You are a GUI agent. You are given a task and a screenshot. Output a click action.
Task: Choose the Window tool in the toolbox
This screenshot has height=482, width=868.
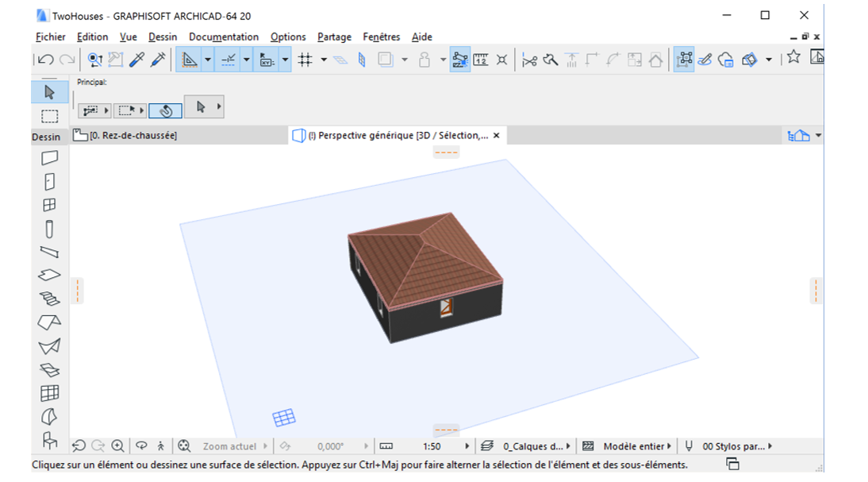[49, 205]
